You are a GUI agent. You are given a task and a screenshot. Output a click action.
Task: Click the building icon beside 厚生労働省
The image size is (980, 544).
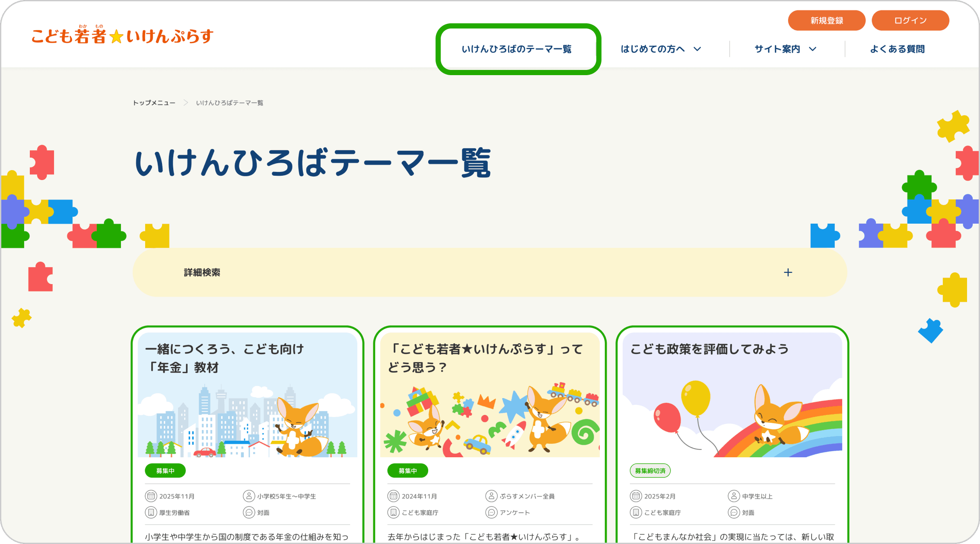150,512
